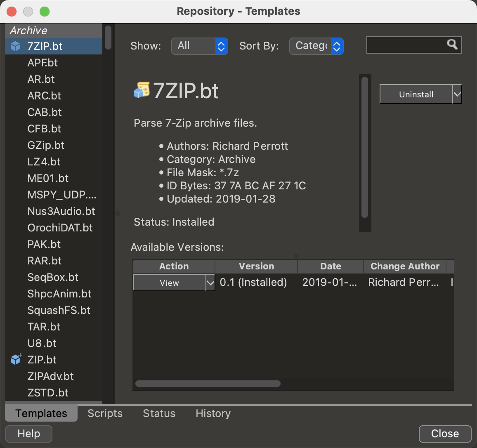Select 7ZIP.bt in the template list
This screenshot has width=477, height=448.
(54, 46)
